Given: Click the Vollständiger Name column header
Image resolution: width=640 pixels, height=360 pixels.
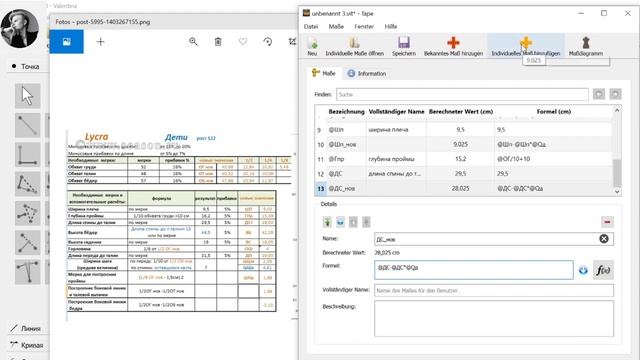Looking at the screenshot, I should (396, 111).
